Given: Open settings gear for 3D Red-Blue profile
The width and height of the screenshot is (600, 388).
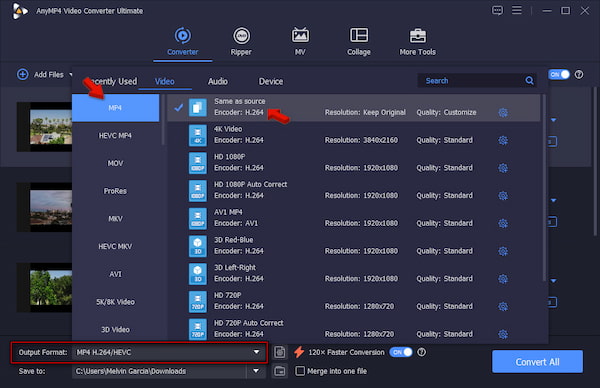Looking at the screenshot, I should [503, 251].
